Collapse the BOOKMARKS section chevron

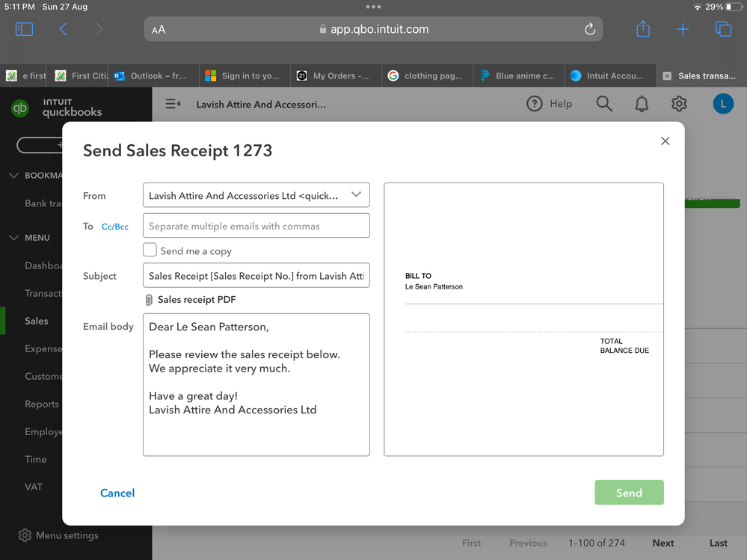(x=14, y=176)
